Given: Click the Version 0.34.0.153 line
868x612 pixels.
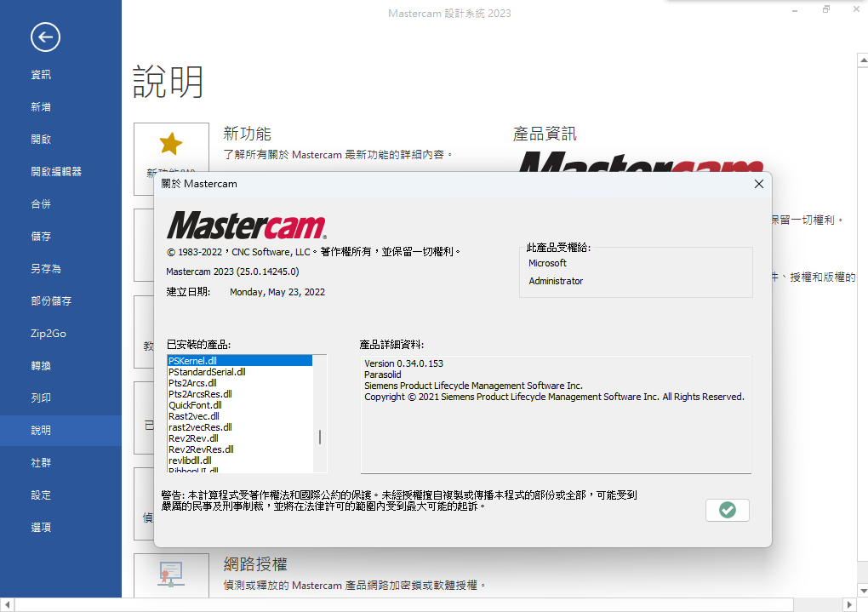Looking at the screenshot, I should click(x=403, y=363).
